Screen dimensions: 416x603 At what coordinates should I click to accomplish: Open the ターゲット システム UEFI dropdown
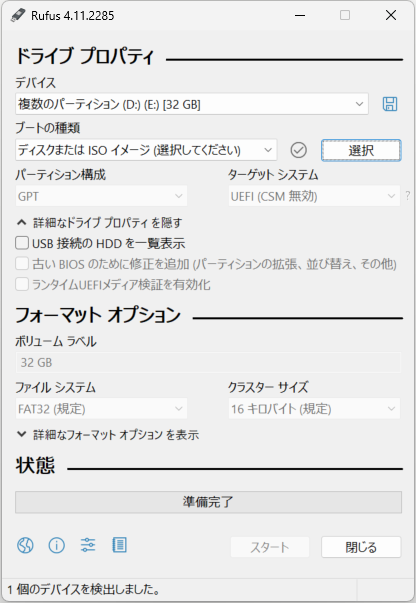(x=314, y=196)
